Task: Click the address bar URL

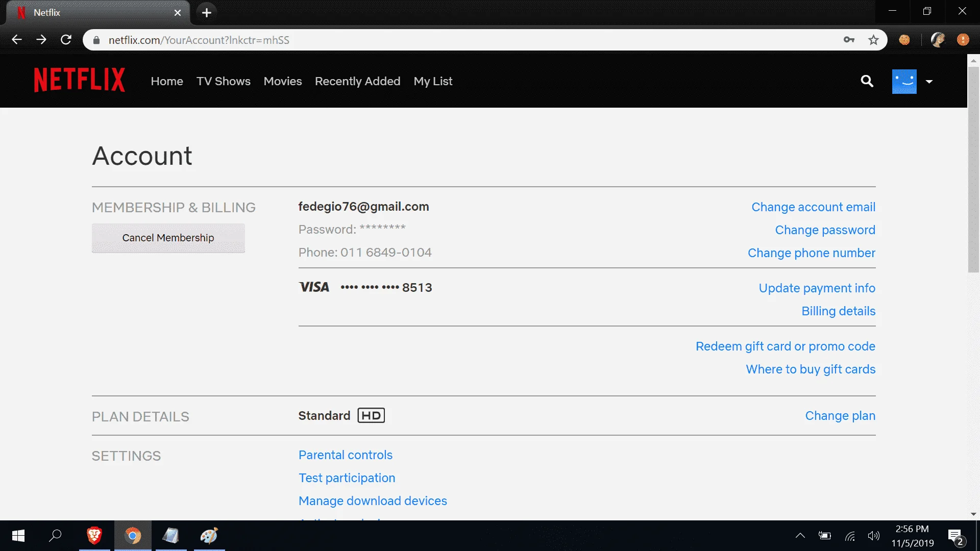Action: pyautogui.click(x=199, y=40)
